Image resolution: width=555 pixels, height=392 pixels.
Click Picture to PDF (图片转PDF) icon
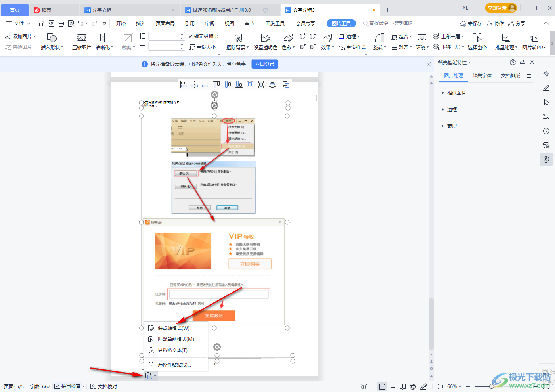point(534,42)
